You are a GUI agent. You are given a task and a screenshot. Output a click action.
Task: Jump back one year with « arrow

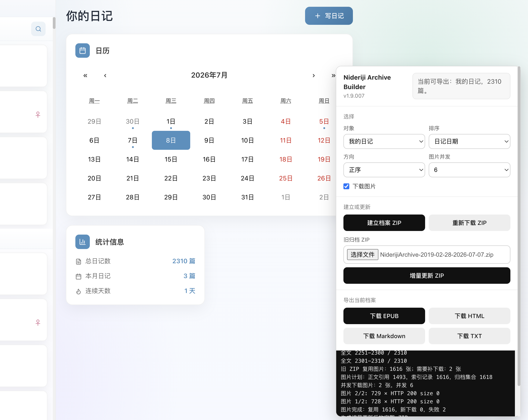[x=85, y=75]
